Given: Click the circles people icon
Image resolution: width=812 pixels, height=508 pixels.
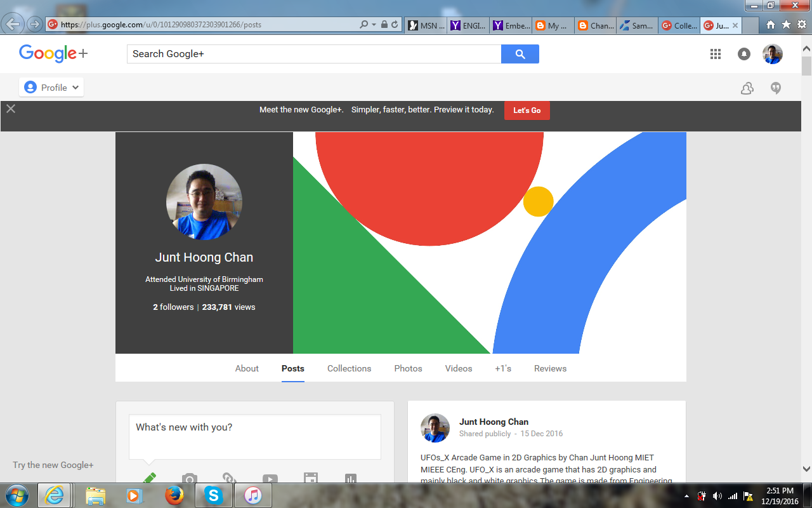Looking at the screenshot, I should [x=747, y=88].
